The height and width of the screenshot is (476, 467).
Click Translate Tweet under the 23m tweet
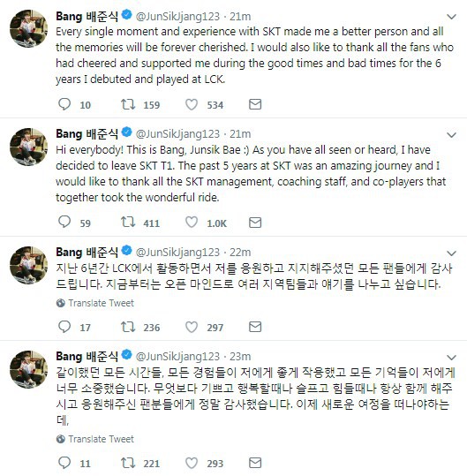95,439
